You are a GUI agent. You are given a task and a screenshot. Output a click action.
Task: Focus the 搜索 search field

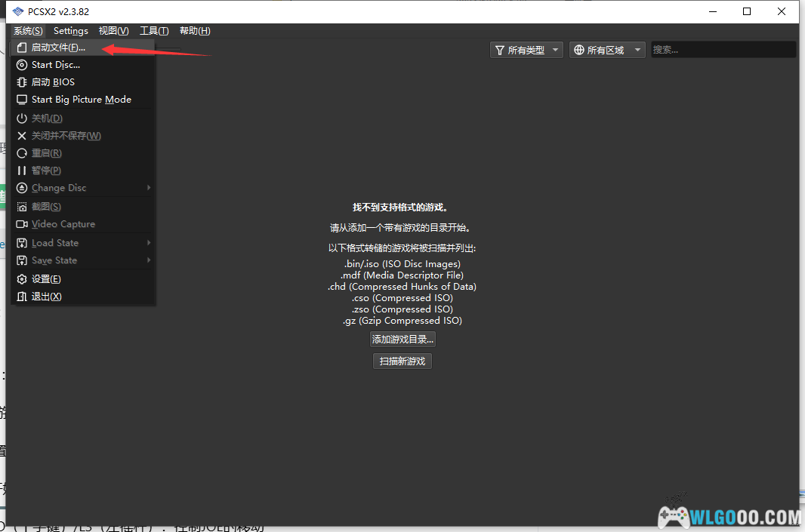point(723,50)
